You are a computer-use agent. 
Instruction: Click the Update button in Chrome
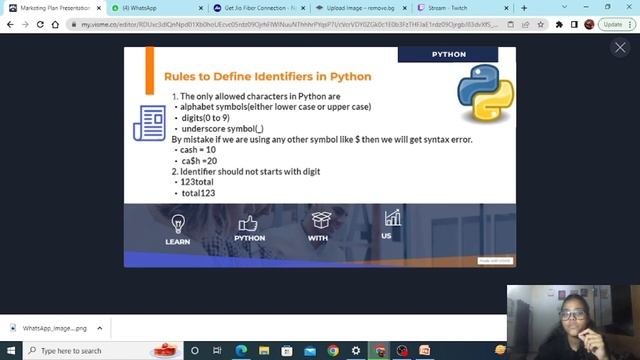[617, 24]
